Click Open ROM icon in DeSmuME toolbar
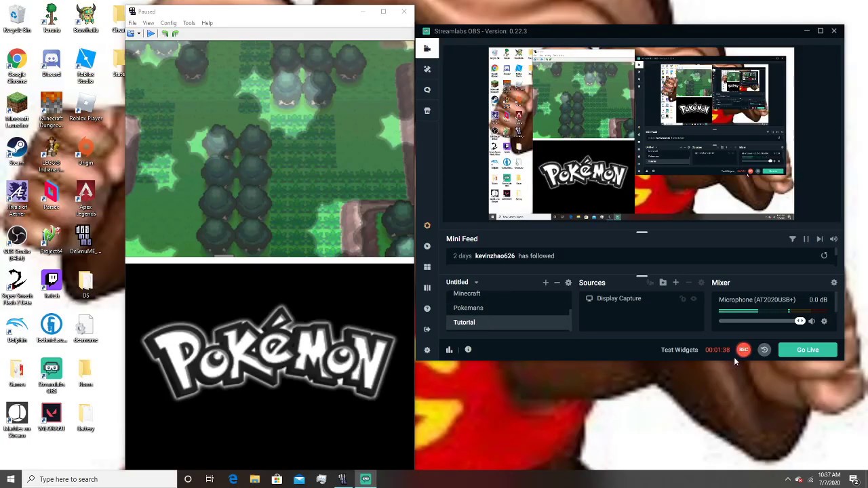The height and width of the screenshot is (488, 868). click(x=131, y=33)
